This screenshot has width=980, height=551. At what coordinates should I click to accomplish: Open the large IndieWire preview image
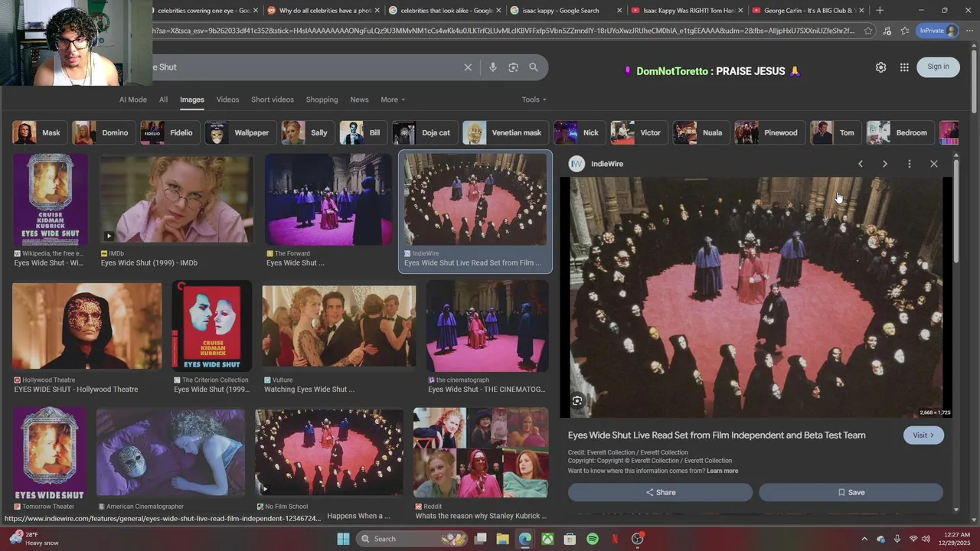(x=756, y=298)
